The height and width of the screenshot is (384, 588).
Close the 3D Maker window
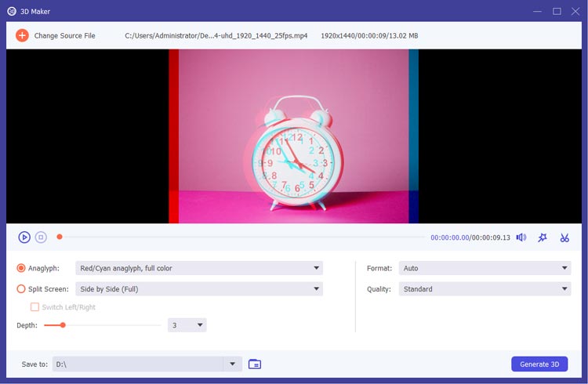[x=575, y=11]
